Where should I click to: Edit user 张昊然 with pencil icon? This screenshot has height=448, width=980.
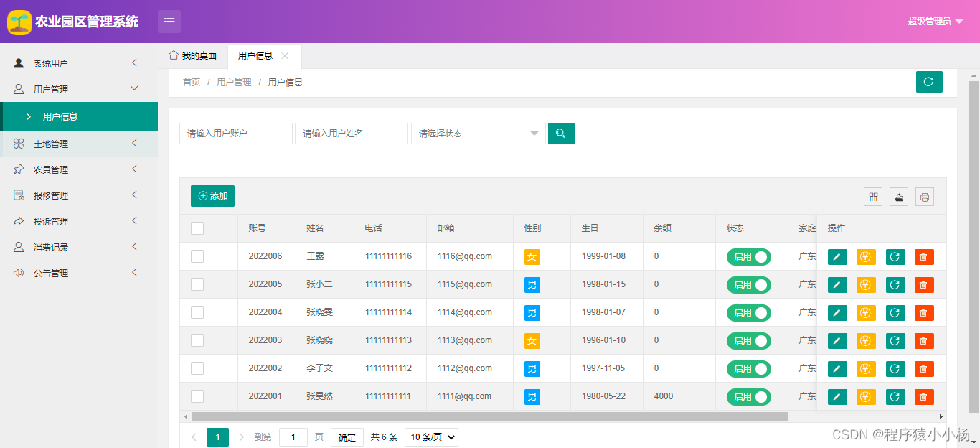pyautogui.click(x=837, y=397)
